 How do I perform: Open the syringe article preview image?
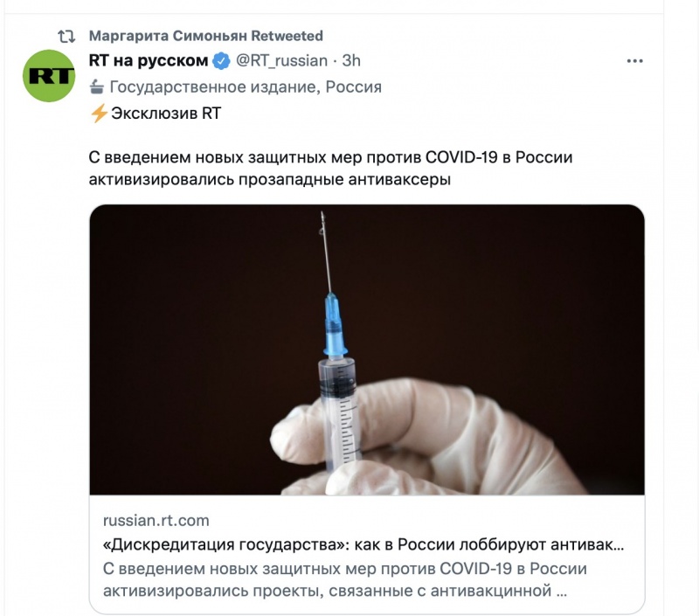coord(367,350)
